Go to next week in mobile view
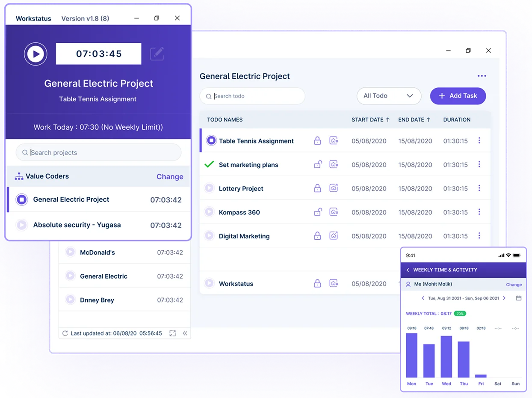This screenshot has width=532, height=398. [504, 298]
